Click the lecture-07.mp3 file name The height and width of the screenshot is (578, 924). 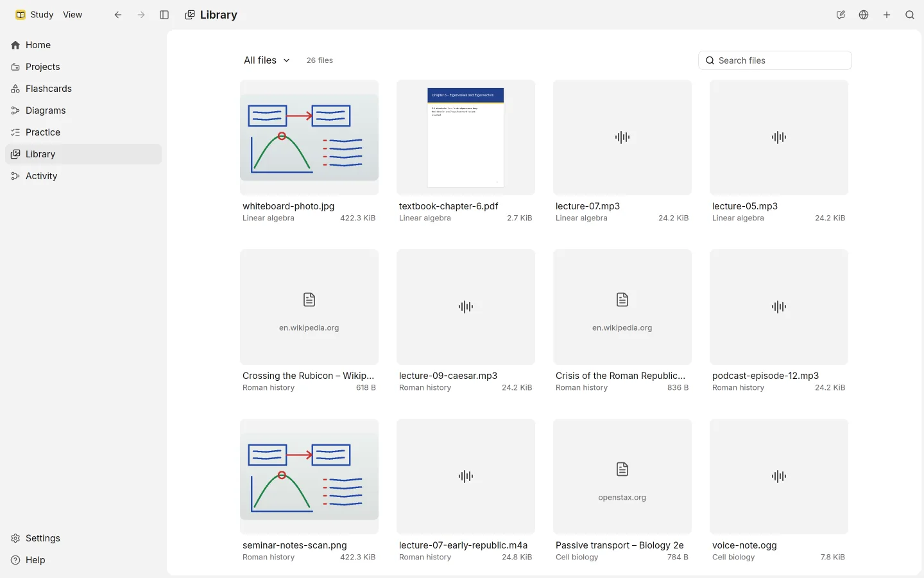click(x=588, y=206)
